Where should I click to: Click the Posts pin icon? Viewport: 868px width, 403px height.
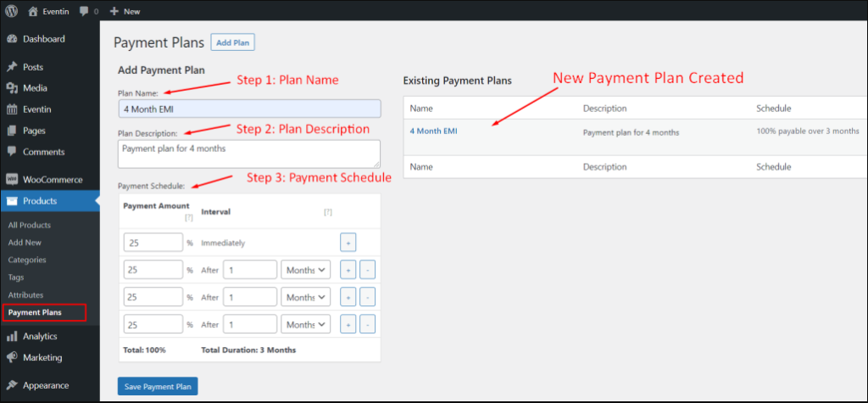(x=12, y=67)
